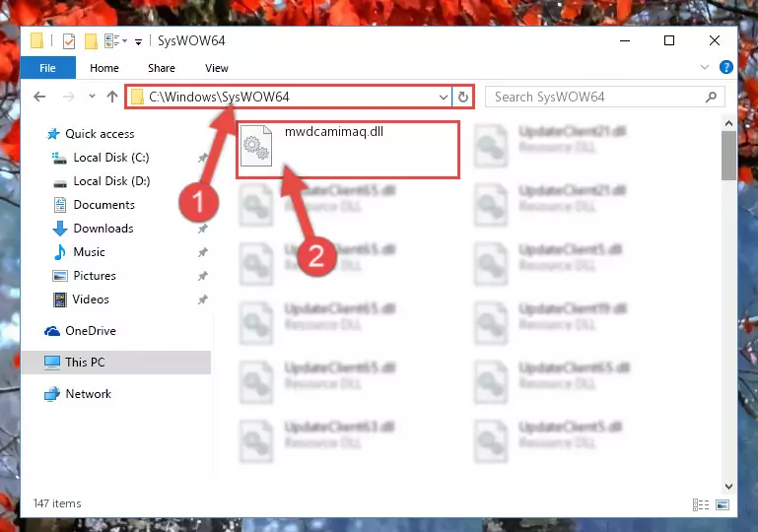Viewport: 758px width, 532px height.
Task: Select This PC in navigation pane
Action: point(116,363)
